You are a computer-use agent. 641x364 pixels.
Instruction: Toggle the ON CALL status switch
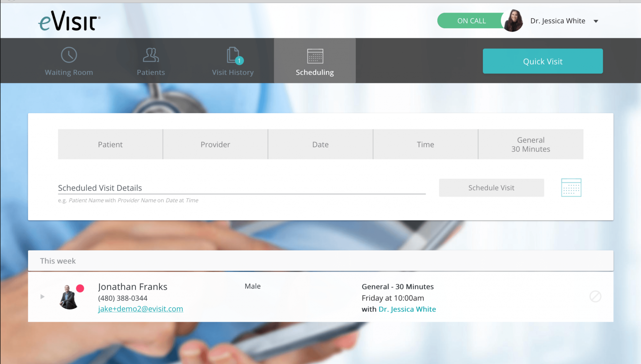[x=471, y=21]
